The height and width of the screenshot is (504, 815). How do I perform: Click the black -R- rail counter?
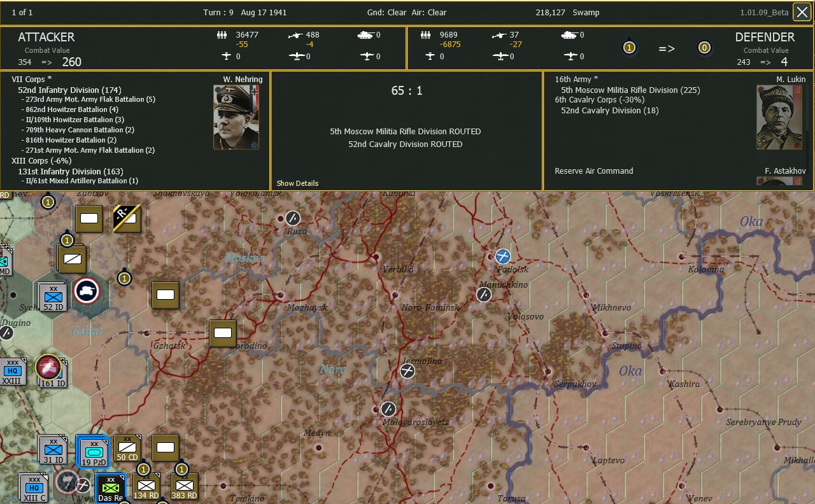[x=127, y=219]
